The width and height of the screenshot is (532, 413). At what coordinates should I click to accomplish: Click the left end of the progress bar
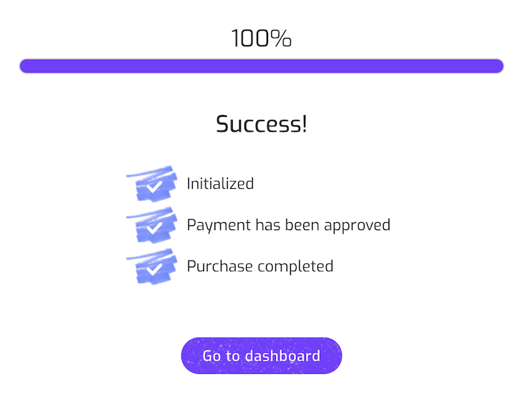pyautogui.click(x=27, y=66)
